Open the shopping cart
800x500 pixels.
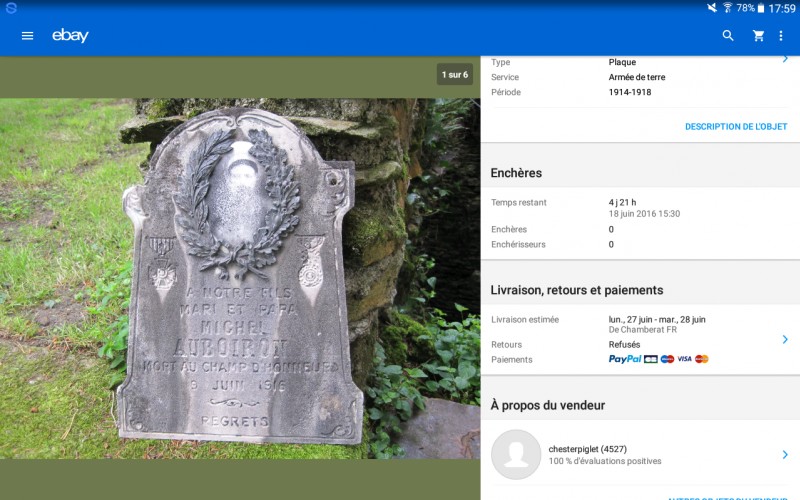point(759,35)
